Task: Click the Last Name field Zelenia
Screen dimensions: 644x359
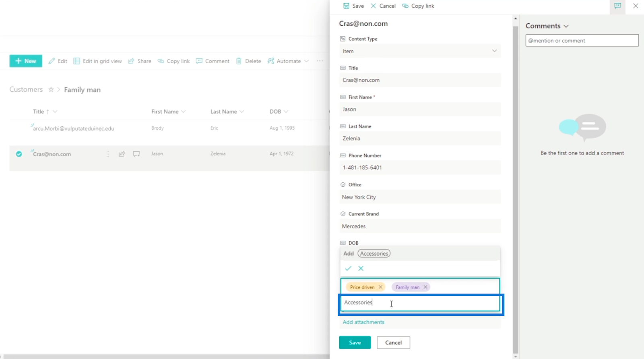Action: point(420,138)
